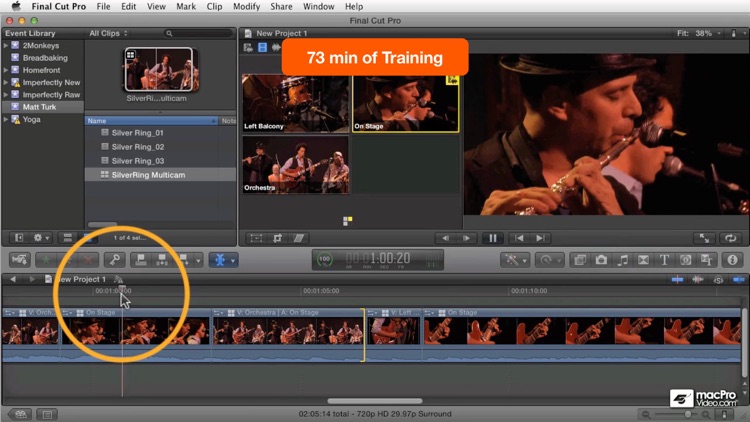Click the event browser search field
This screenshot has width=750, height=422.
199,33
